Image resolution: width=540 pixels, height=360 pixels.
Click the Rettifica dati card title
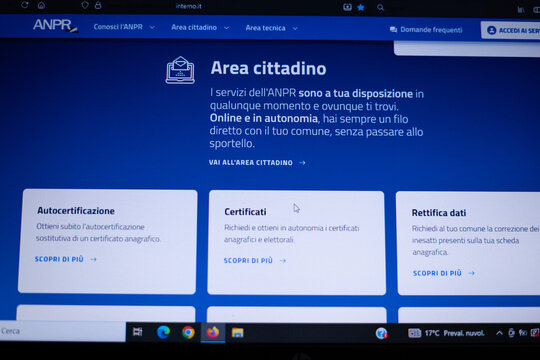[x=439, y=213]
